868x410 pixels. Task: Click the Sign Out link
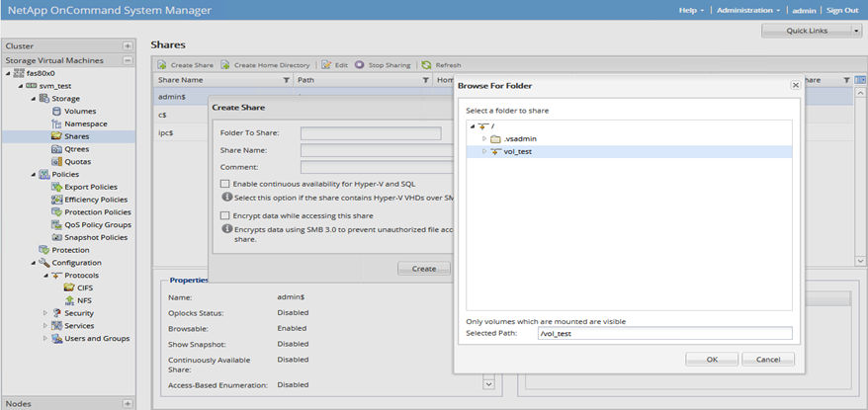tap(841, 10)
